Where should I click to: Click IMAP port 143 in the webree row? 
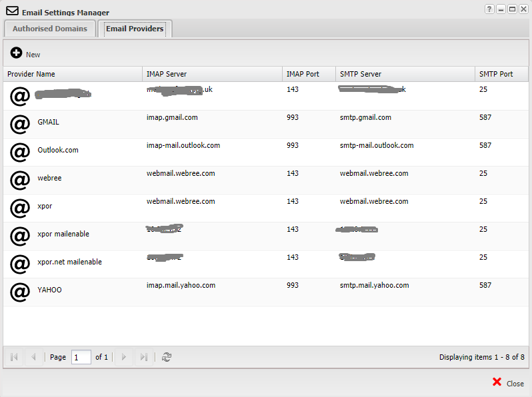coord(293,173)
